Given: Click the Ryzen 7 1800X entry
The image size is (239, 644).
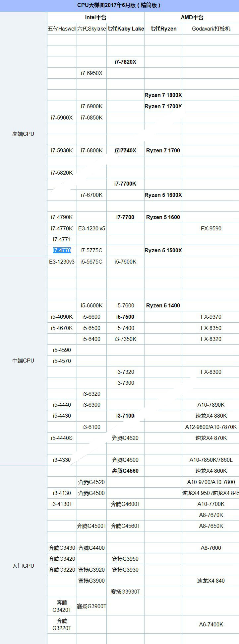Looking at the screenshot, I should pyautogui.click(x=163, y=95).
